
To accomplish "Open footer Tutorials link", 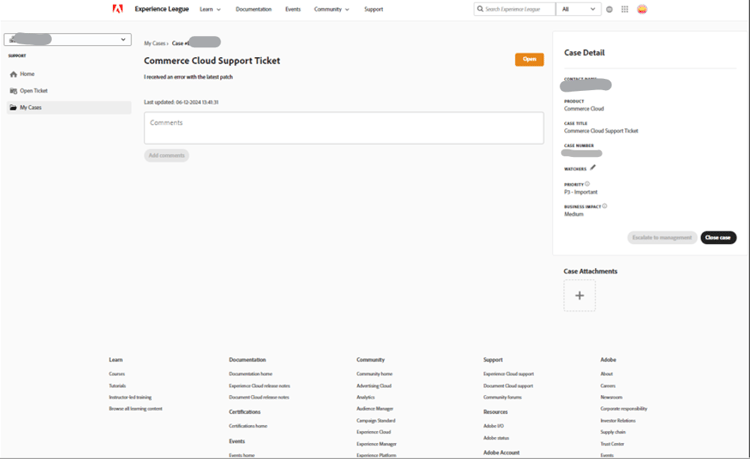I will [x=117, y=386].
